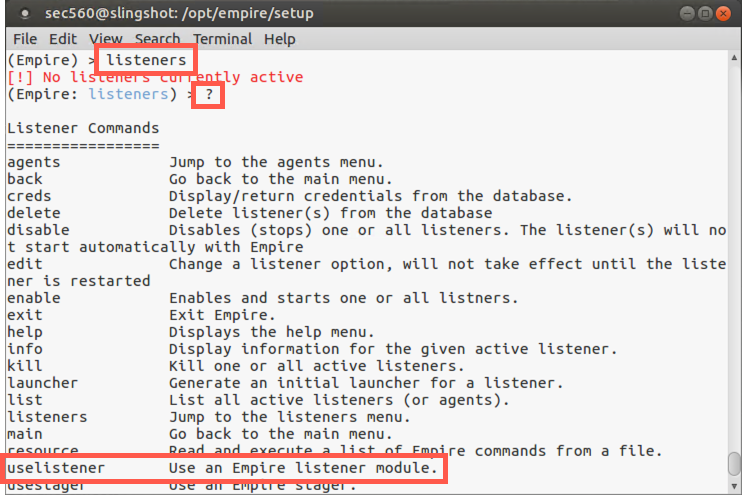Click 'Kill one or all active listeners.' text

click(317, 366)
